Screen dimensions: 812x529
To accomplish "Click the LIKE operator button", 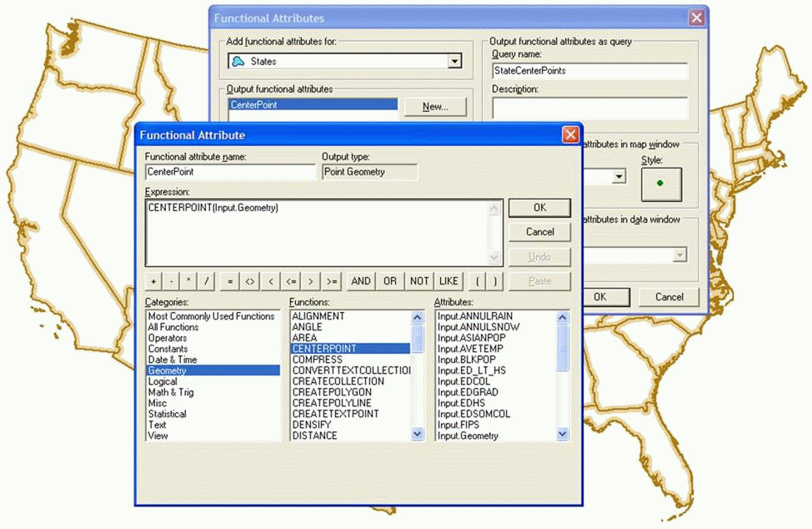I will click(449, 281).
